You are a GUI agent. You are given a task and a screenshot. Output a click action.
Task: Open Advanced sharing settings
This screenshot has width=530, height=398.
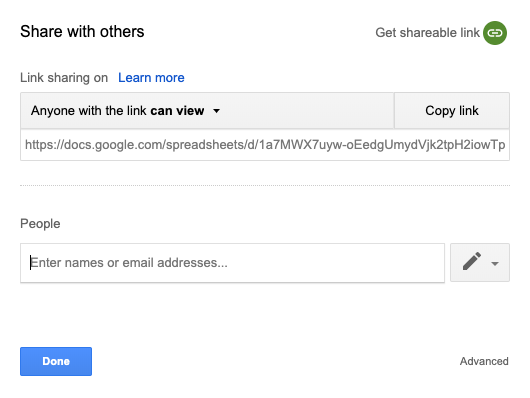click(484, 361)
